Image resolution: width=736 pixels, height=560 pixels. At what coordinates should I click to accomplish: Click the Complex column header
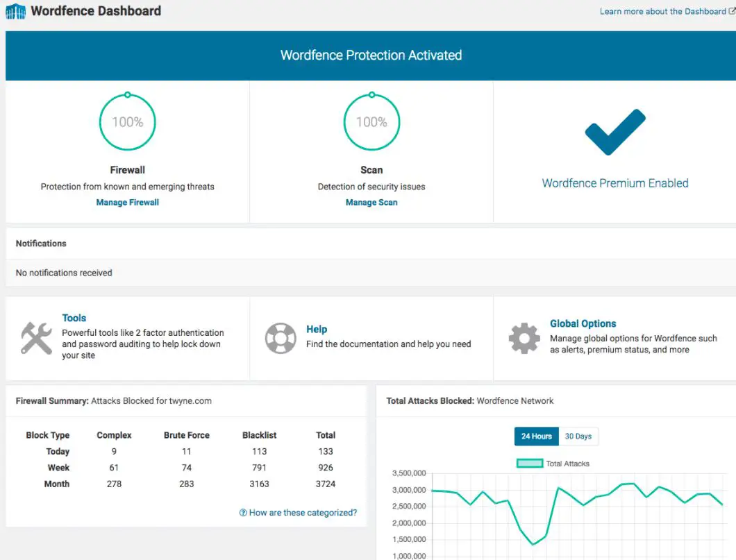(x=114, y=435)
